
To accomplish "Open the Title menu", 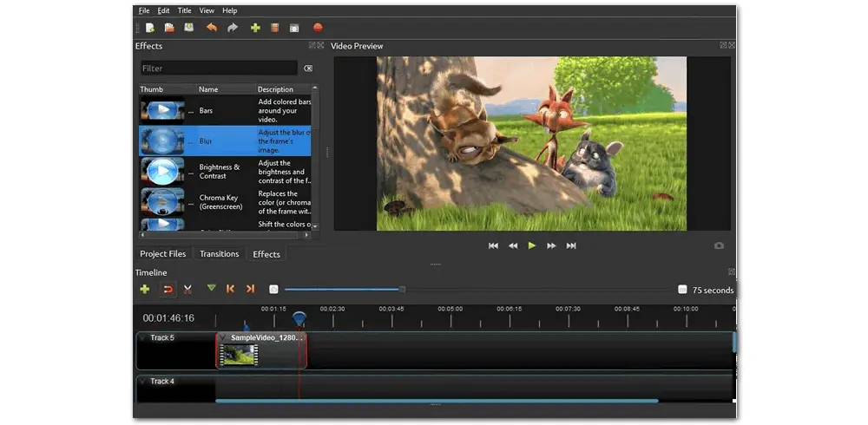I will [184, 10].
